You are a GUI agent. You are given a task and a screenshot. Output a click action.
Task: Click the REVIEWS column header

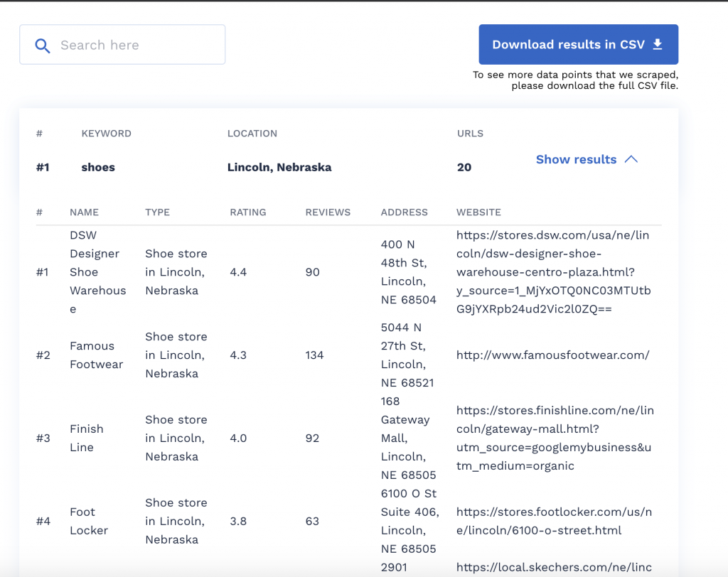pyautogui.click(x=328, y=212)
